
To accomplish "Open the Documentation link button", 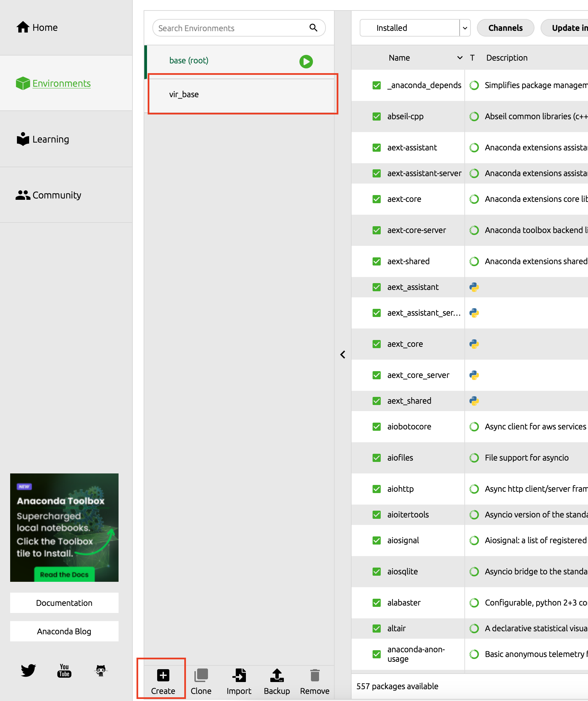I will pyautogui.click(x=64, y=603).
